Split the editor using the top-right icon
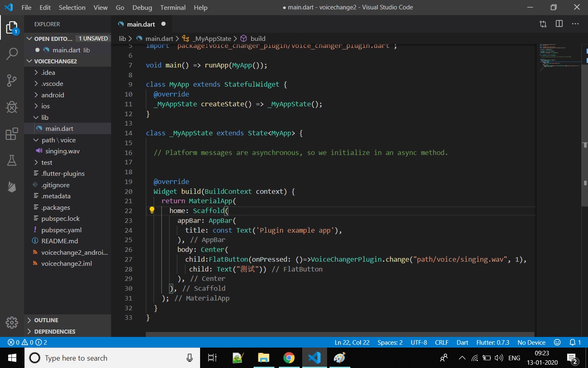588x368 pixels. coord(559,24)
